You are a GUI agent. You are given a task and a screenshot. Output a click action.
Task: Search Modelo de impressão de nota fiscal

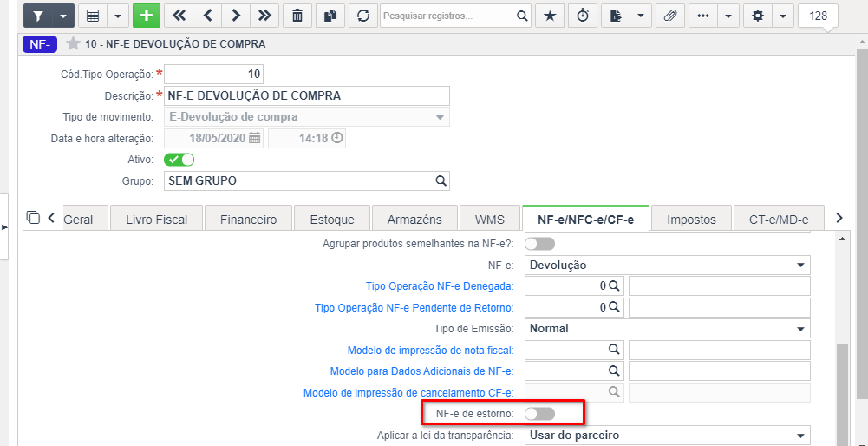614,349
